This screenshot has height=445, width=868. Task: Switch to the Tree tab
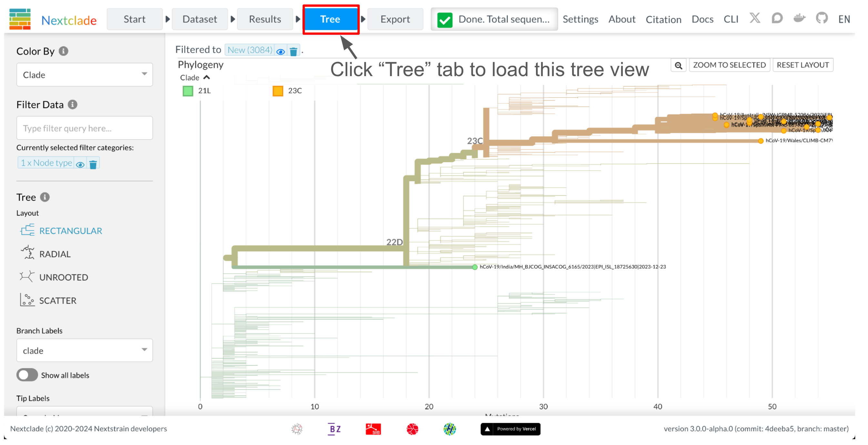[x=330, y=19]
